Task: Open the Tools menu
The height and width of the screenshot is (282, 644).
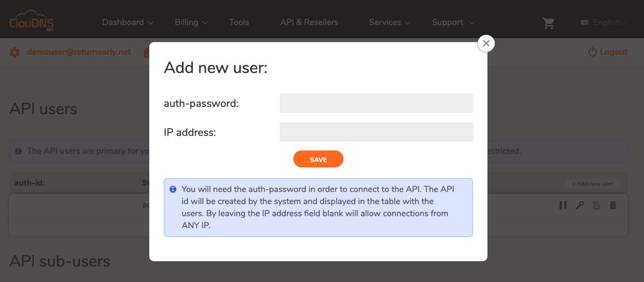Action: (239, 22)
